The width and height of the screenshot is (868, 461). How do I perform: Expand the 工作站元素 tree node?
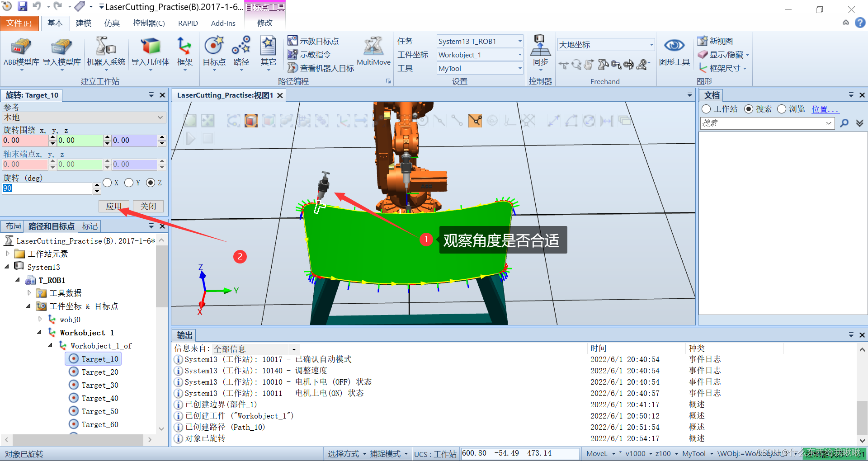pyautogui.click(x=7, y=254)
